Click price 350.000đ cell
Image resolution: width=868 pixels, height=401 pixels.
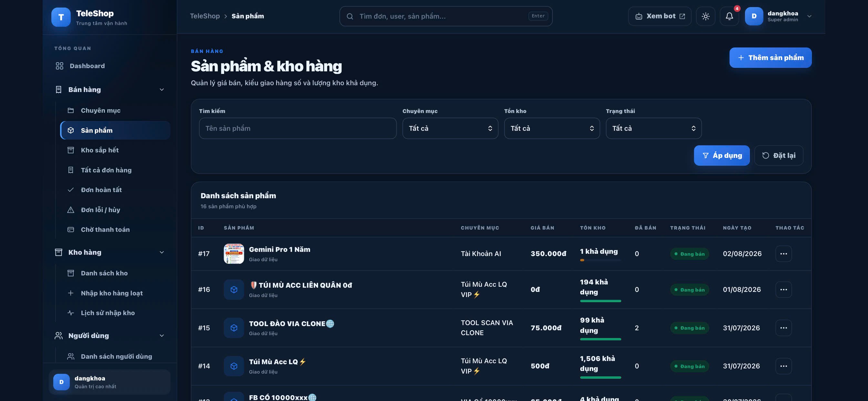548,254
